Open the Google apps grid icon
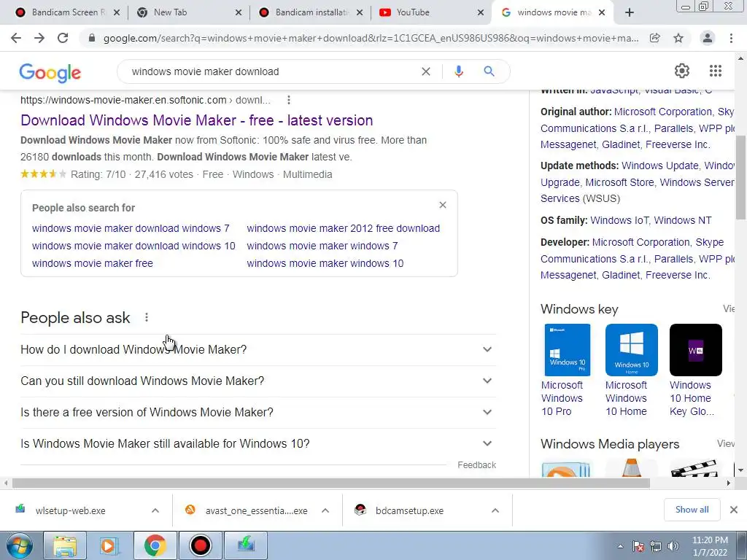Image resolution: width=747 pixels, height=560 pixels. tap(715, 71)
